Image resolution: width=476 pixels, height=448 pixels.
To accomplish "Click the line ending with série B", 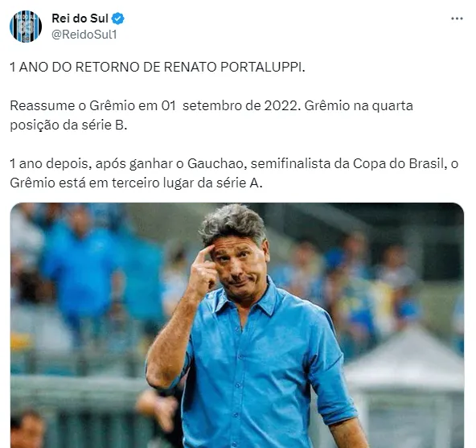I will pos(68,125).
